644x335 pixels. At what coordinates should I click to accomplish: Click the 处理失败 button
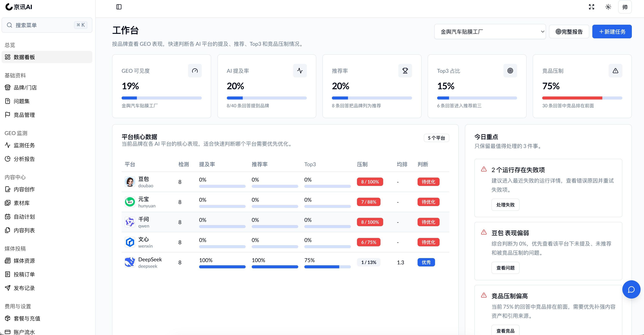[505, 205]
